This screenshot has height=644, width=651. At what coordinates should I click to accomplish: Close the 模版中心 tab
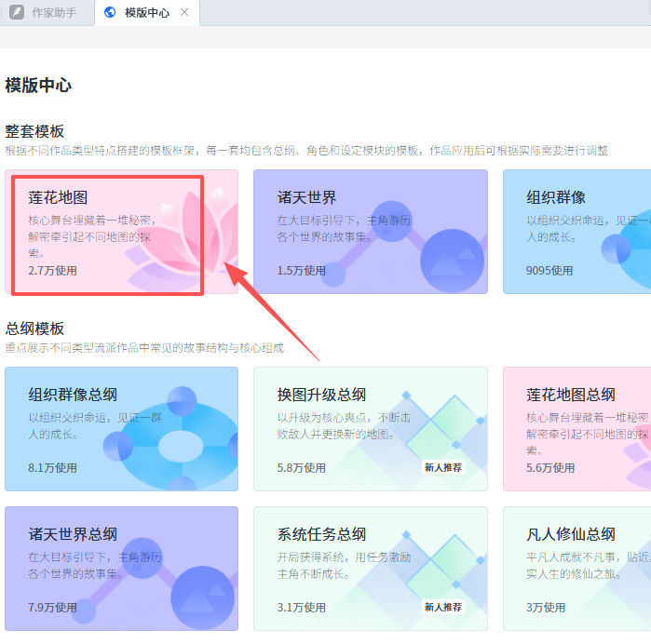(184, 13)
